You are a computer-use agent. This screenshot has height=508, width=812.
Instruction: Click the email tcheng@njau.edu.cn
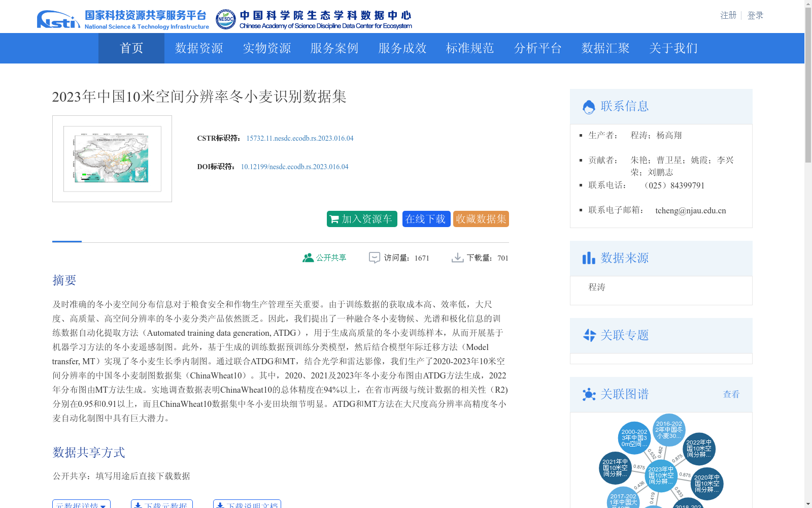click(x=691, y=210)
